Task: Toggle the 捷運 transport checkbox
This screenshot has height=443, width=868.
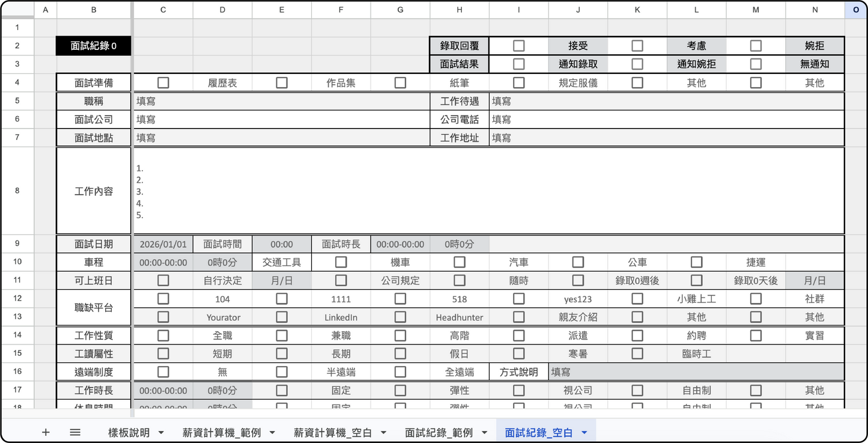Action: pos(697,262)
